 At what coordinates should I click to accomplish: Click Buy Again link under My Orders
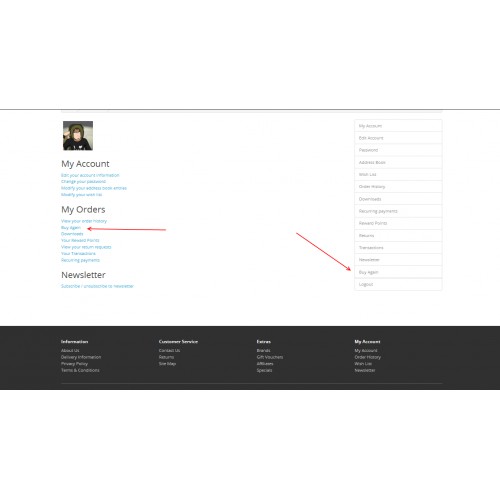click(x=71, y=228)
